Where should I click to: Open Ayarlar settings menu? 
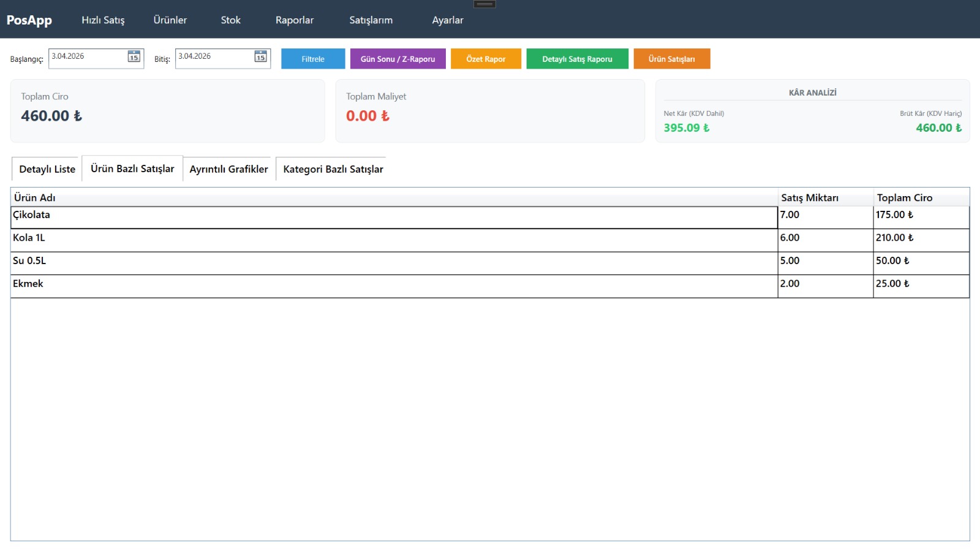click(x=448, y=20)
